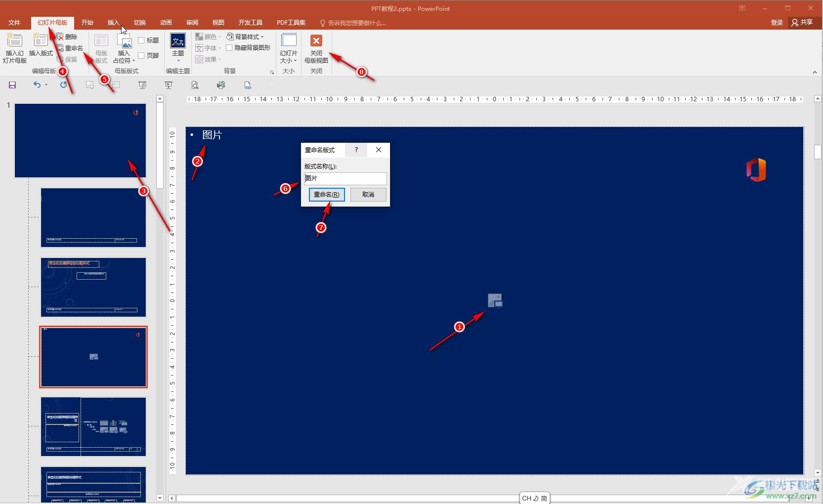Viewport: 823px width, 504px height.
Task: Click the text box icon in quick toolbar
Action: (116, 85)
